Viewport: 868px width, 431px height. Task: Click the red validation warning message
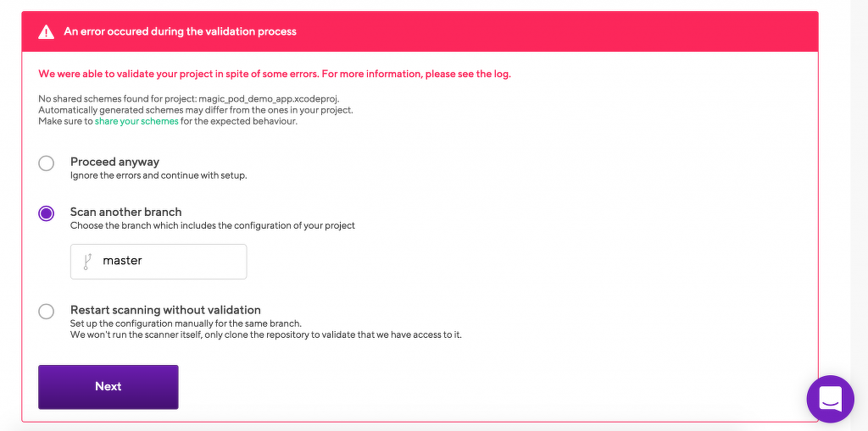click(275, 74)
